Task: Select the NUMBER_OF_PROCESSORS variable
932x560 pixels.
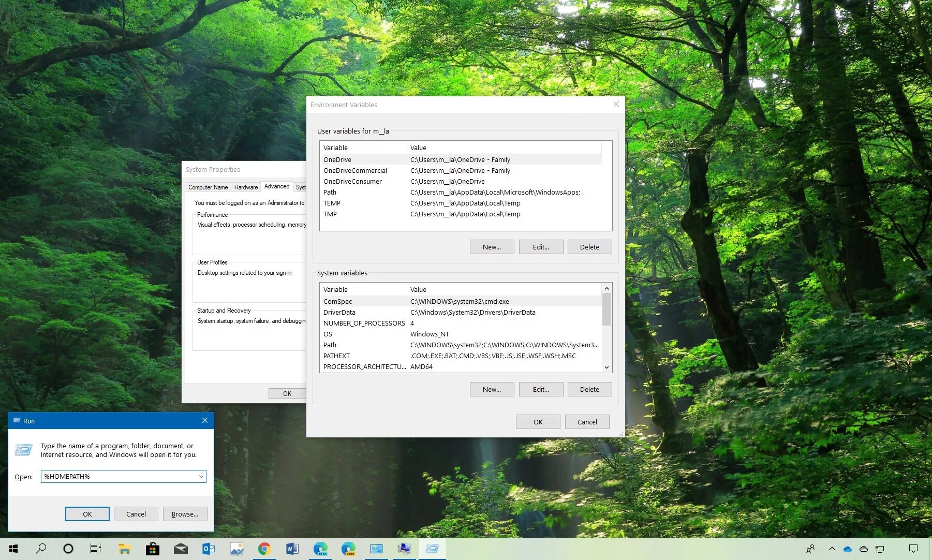Action: pyautogui.click(x=461, y=323)
